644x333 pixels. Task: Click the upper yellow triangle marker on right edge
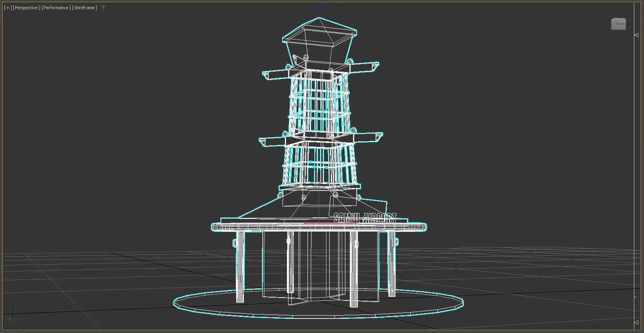click(x=636, y=35)
